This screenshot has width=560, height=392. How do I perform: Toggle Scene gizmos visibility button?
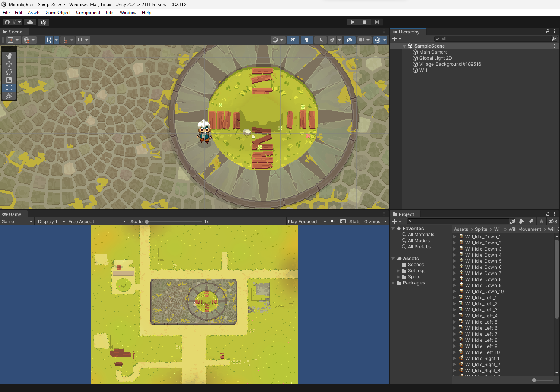377,40
